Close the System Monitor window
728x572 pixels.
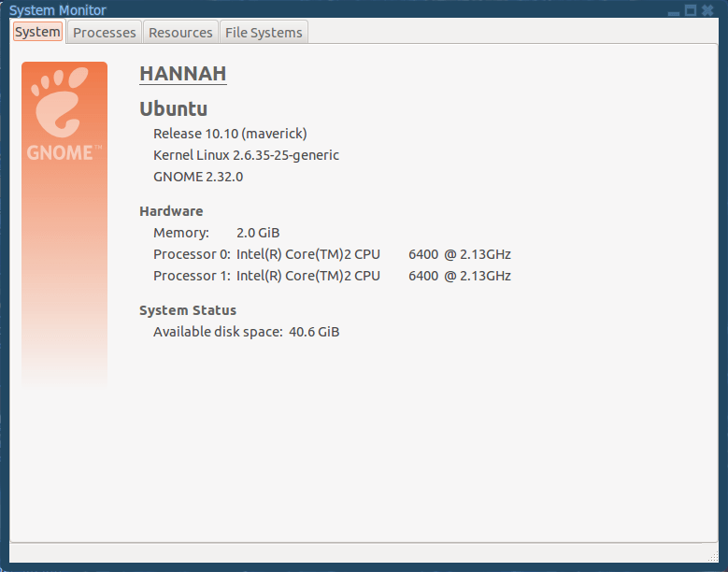pyautogui.click(x=707, y=10)
